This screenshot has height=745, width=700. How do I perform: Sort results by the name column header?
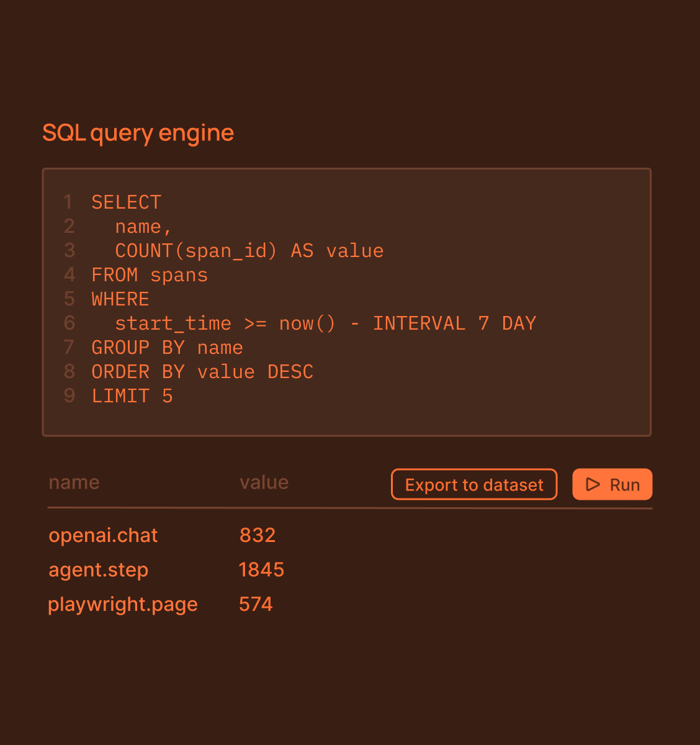74,482
